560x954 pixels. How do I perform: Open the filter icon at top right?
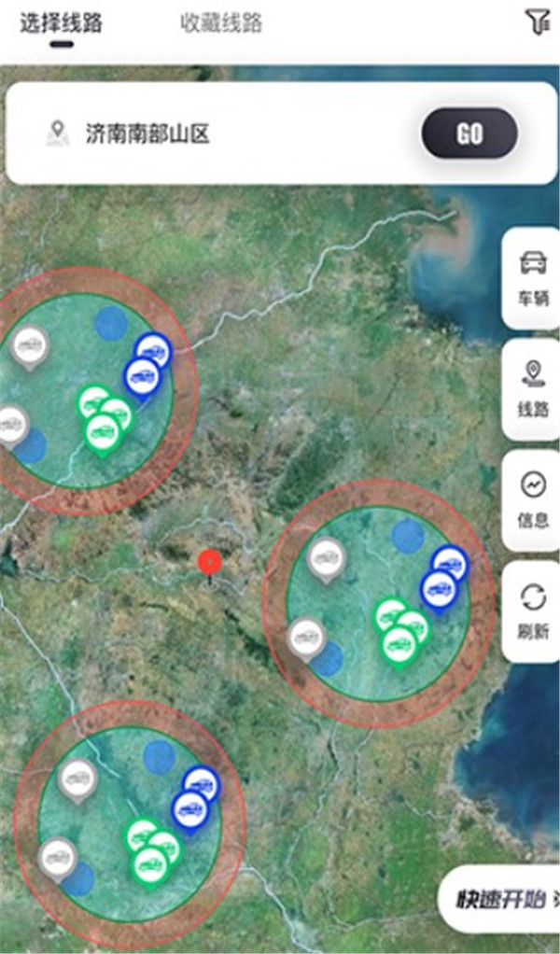[x=537, y=22]
